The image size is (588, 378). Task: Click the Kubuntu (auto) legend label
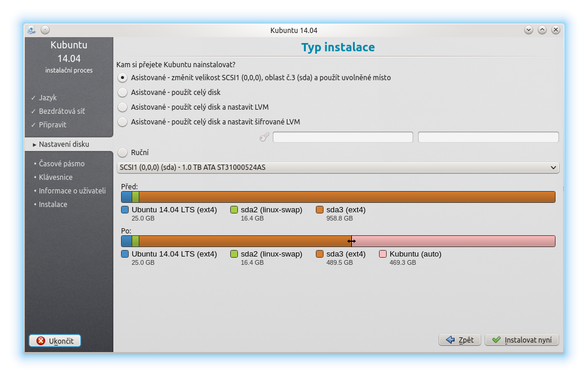pyautogui.click(x=415, y=254)
